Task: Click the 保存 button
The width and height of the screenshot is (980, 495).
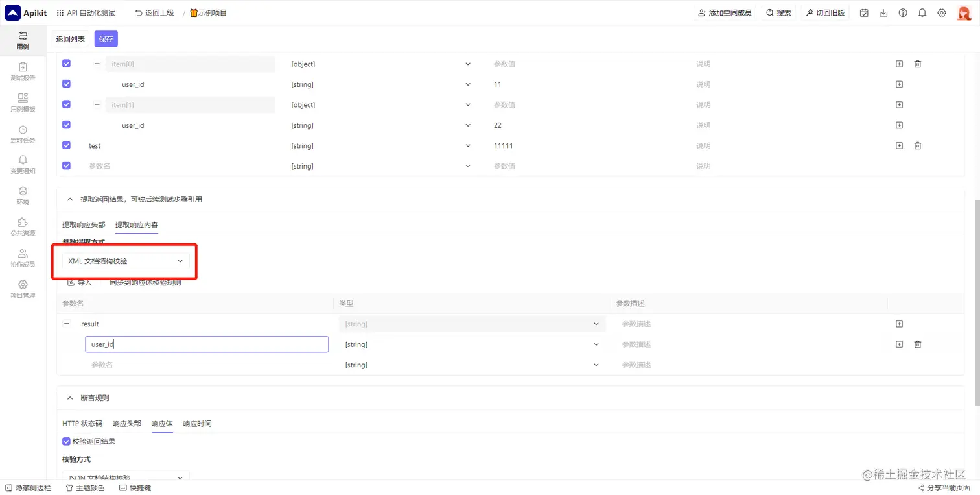Action: [x=106, y=39]
